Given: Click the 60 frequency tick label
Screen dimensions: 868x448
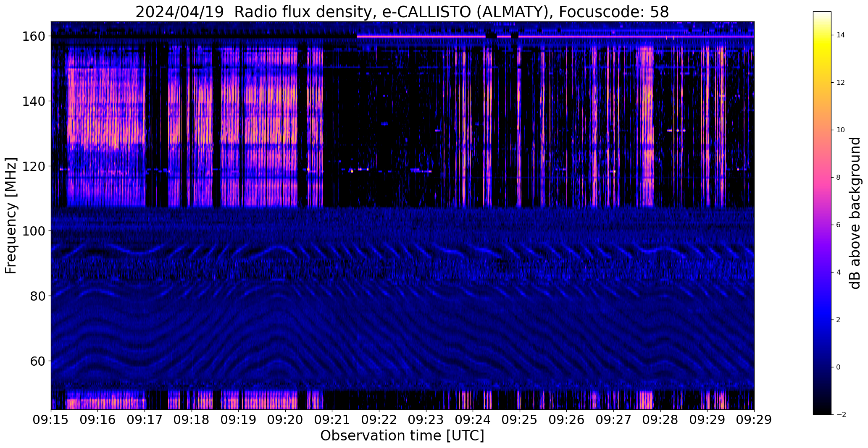Looking at the screenshot, I should tap(38, 361).
